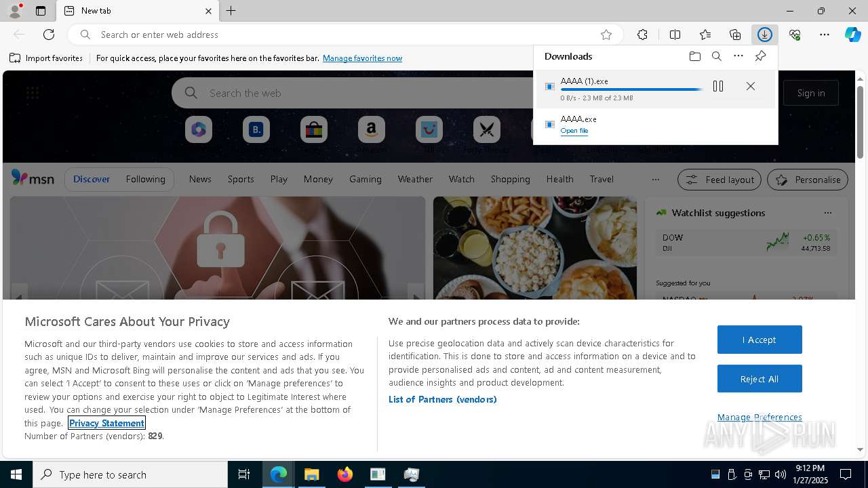Open Feed layout options
Viewport: 868px width, 488px height.
[719, 180]
